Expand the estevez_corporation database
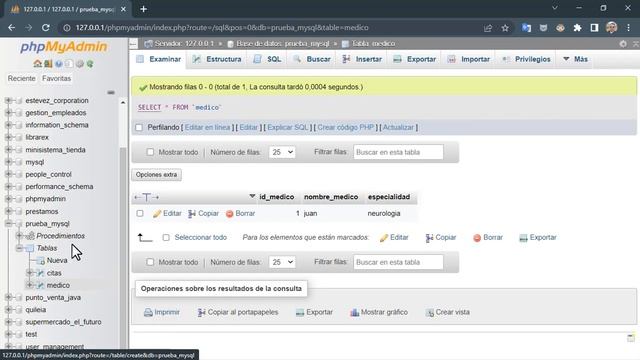Screen dimensions: 640x360 click(x=9, y=100)
